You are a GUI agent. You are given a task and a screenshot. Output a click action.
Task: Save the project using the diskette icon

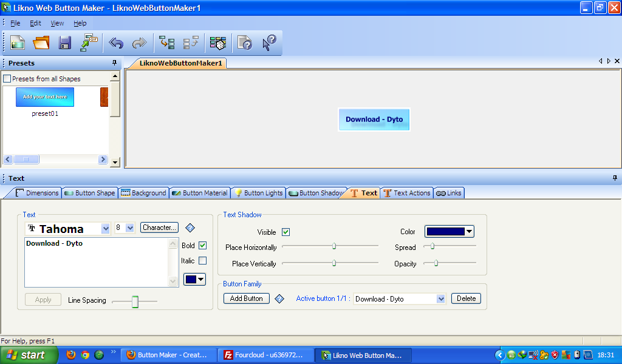tap(64, 42)
